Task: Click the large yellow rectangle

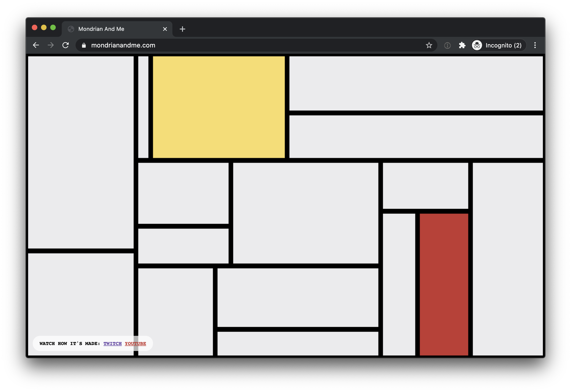Action: point(219,107)
